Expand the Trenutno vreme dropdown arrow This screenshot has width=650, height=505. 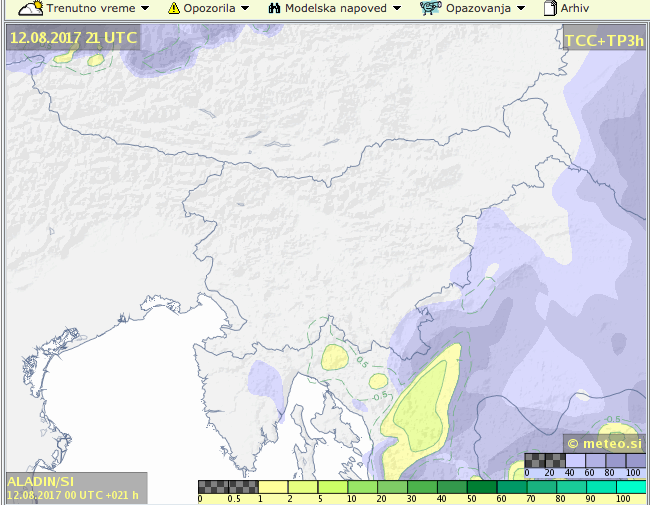(145, 8)
